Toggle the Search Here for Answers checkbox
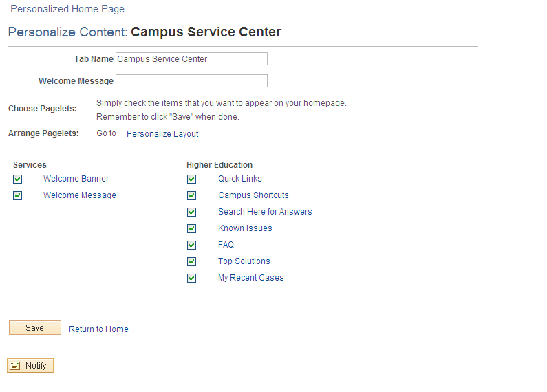This screenshot has height=392, width=547. 191,212
